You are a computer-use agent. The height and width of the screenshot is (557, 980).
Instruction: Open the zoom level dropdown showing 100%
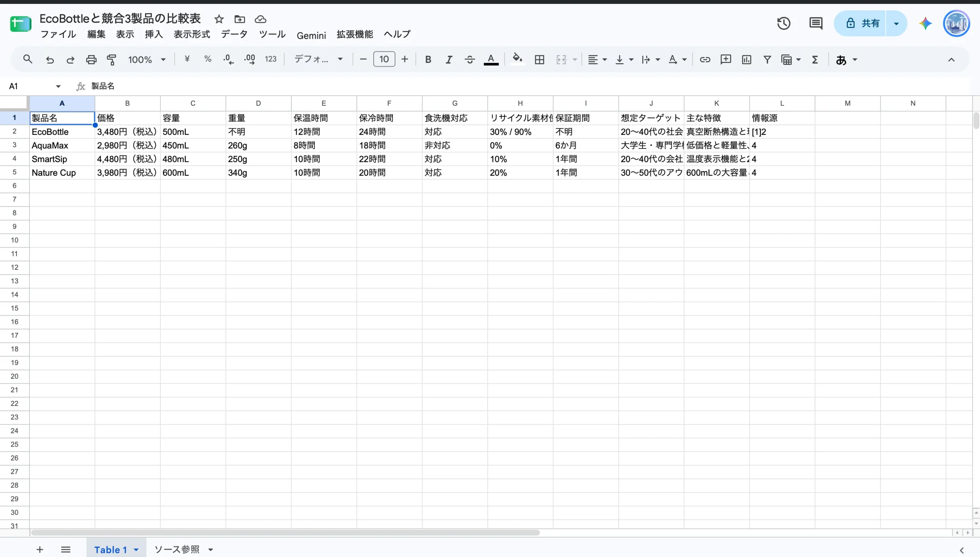[147, 59]
